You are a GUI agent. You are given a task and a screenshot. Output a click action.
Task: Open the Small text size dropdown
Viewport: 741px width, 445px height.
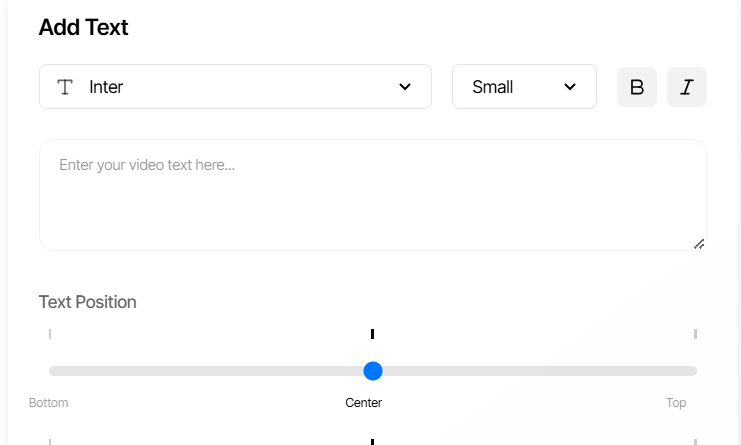(x=524, y=87)
